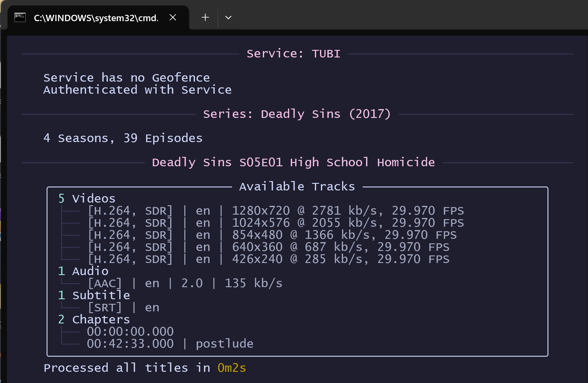The height and width of the screenshot is (383, 588).
Task: Click the 'Service: TUBI' header text
Action: [x=293, y=54]
